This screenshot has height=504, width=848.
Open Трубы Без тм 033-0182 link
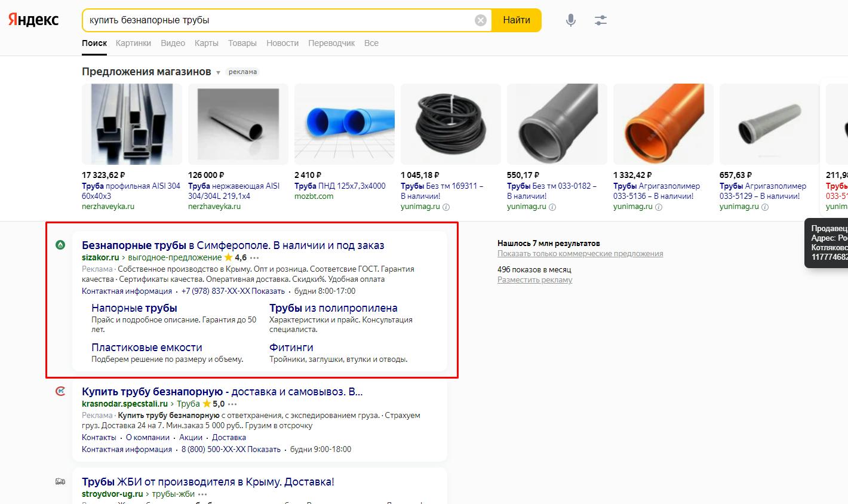point(552,190)
